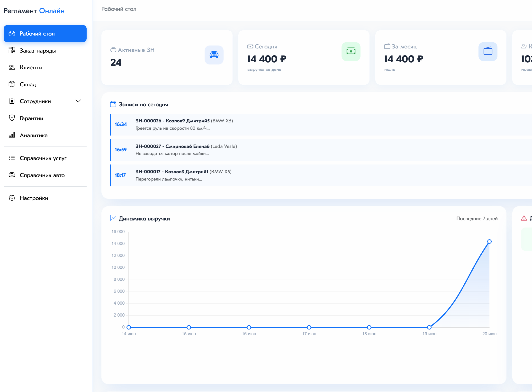Image resolution: width=532 pixels, height=392 pixels.
Task: Click the green cash icon in Сегодня card
Action: point(351,51)
